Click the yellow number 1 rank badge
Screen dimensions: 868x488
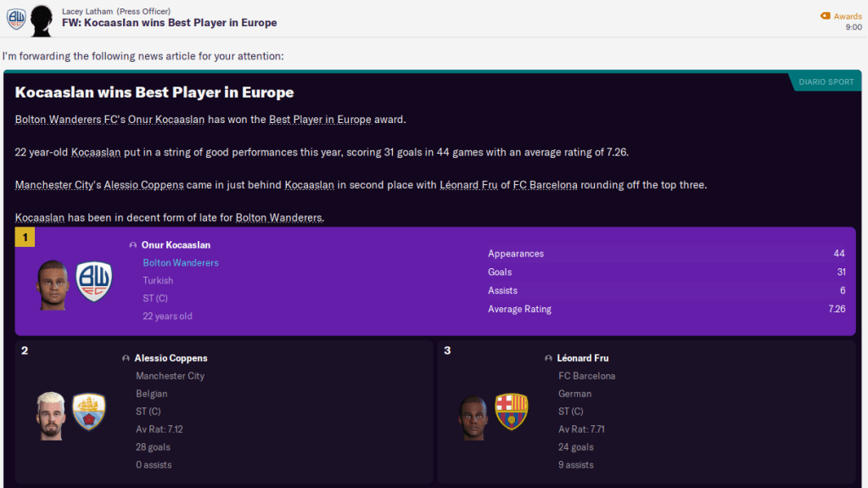pyautogui.click(x=25, y=238)
